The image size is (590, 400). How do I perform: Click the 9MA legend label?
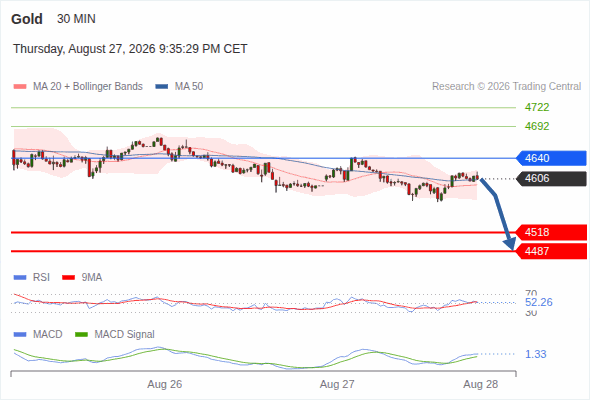pos(92,278)
